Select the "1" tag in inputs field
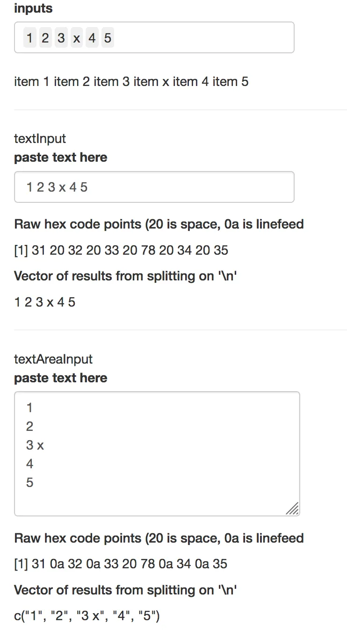Image resolution: width=347 pixels, height=644 pixels. click(x=29, y=38)
